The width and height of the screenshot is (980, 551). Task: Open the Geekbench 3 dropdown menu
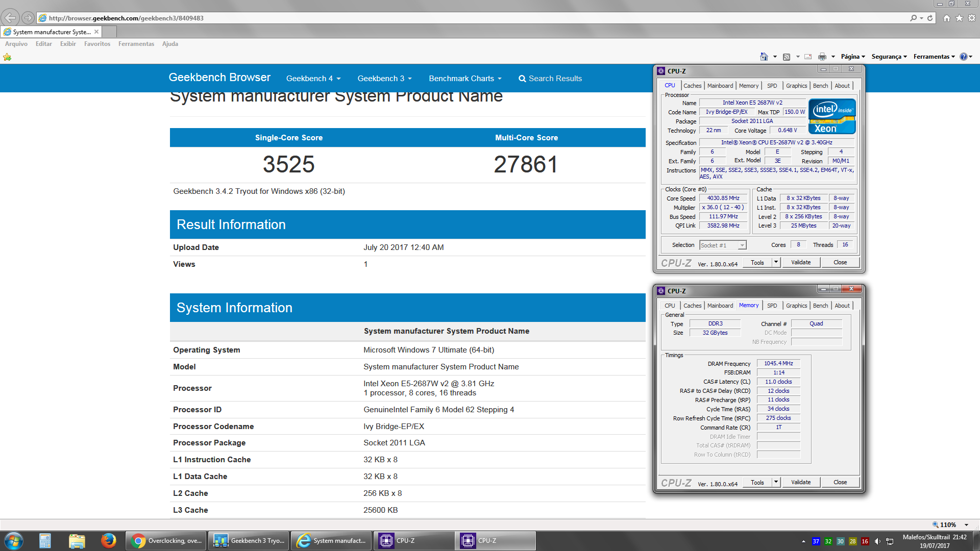pyautogui.click(x=384, y=79)
